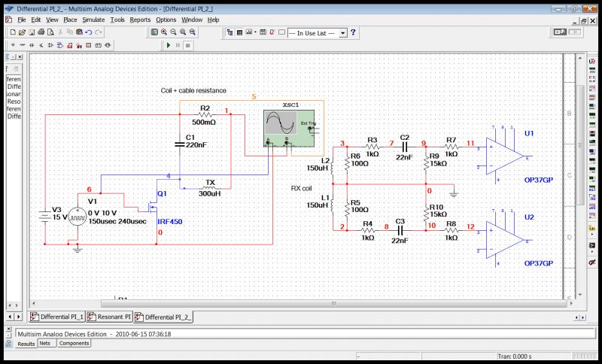Toggle the simulation run switch at top right
The image size is (602, 364).
pos(561,32)
